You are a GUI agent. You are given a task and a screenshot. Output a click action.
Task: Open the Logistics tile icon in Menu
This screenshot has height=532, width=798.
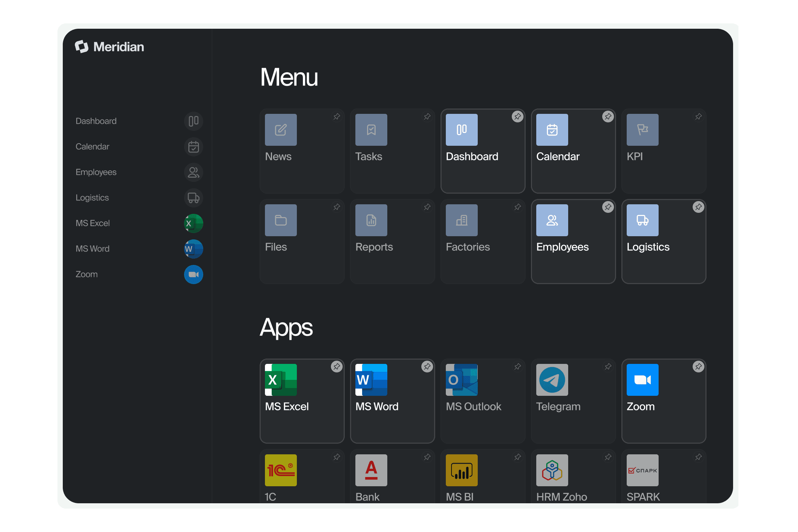coord(643,220)
